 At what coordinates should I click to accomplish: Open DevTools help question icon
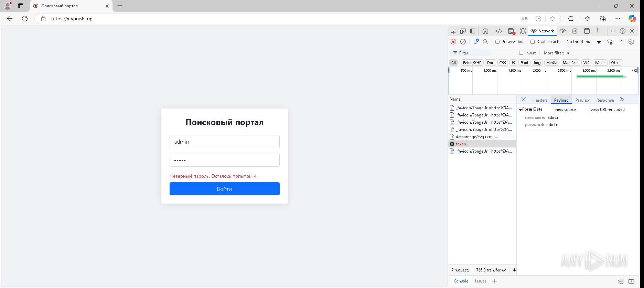tap(623, 31)
